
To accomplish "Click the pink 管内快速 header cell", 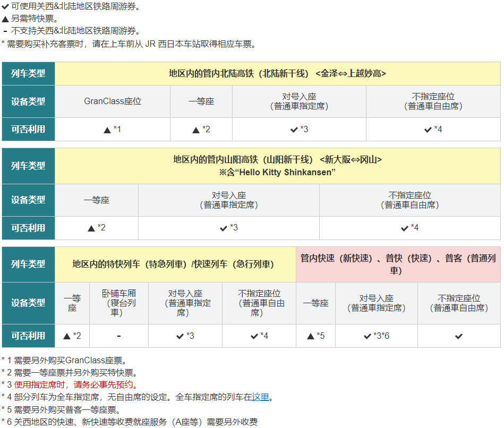I will tap(398, 264).
